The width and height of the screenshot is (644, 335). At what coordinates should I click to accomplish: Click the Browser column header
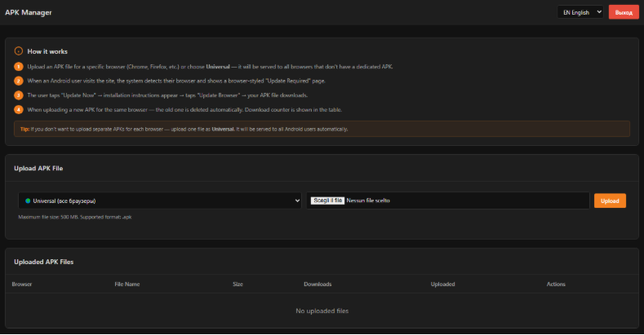pyautogui.click(x=22, y=284)
